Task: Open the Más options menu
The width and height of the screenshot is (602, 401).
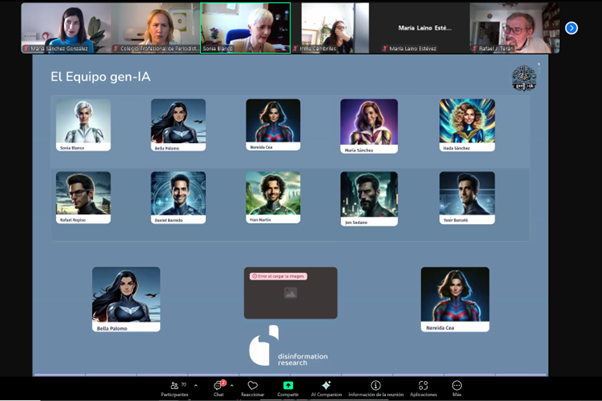Action: 457,386
